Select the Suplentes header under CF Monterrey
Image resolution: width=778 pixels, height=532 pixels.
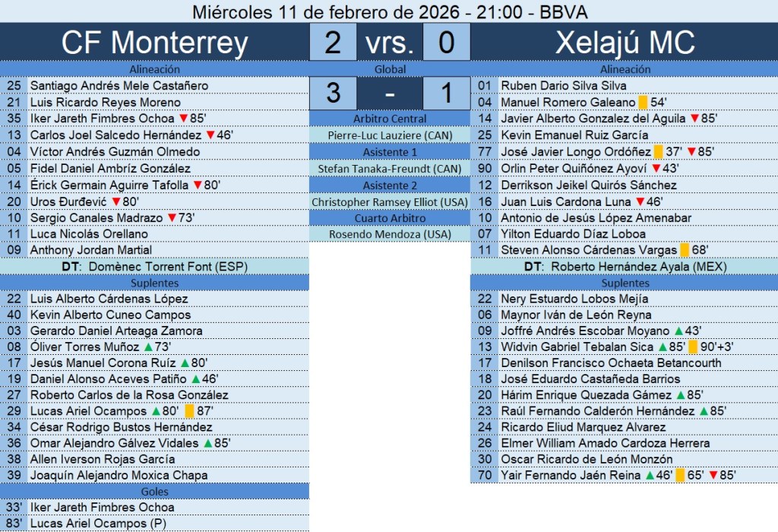pos(155,283)
